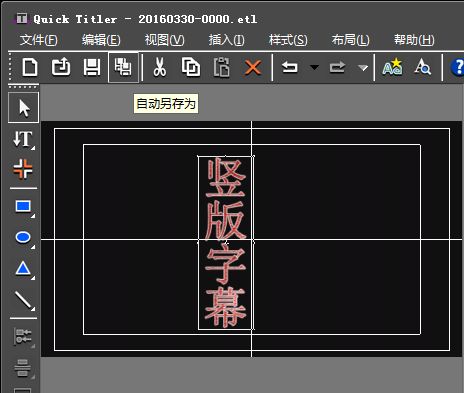The width and height of the screenshot is (464, 393).
Task: Click the vertical distribute objects icon
Action: point(23,367)
